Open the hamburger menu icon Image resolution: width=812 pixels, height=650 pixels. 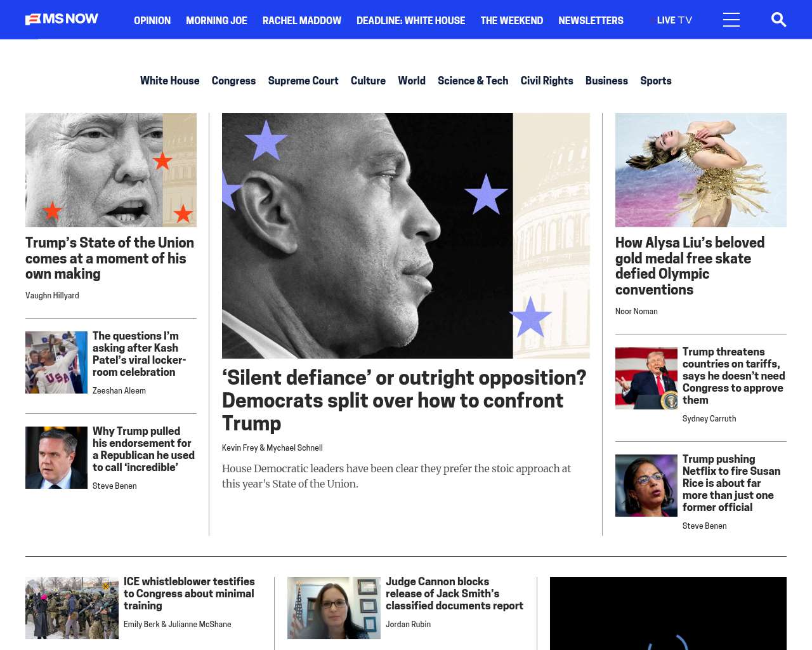click(x=731, y=20)
